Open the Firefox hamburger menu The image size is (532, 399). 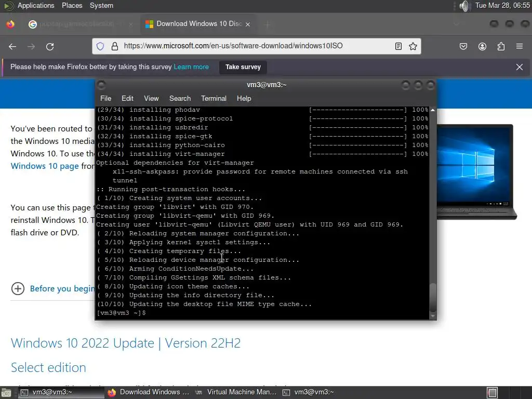(x=520, y=46)
